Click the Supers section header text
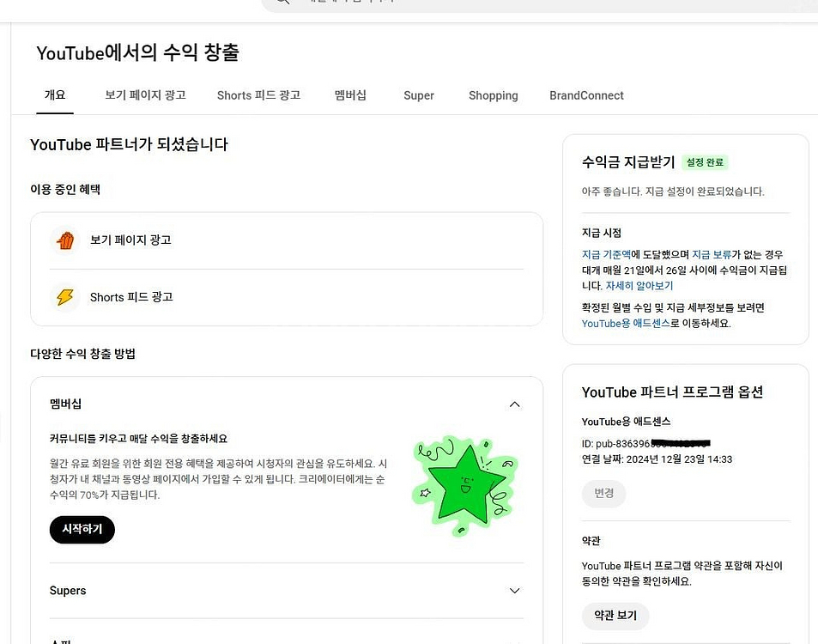The width and height of the screenshot is (818, 644). click(x=68, y=591)
